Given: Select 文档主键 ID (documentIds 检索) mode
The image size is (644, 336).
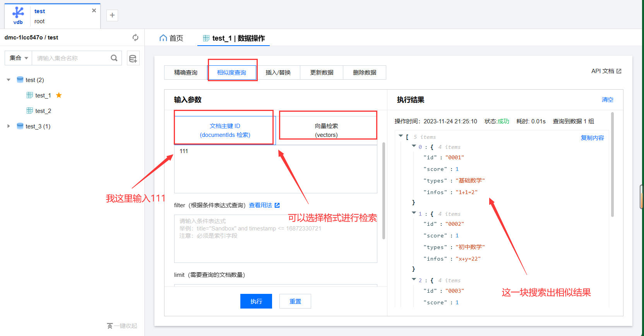Looking at the screenshot, I should 225,130.
